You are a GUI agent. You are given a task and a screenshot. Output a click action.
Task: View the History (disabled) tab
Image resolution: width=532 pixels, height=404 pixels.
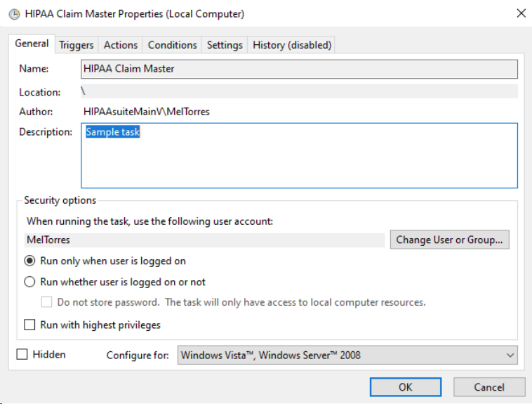coord(292,45)
